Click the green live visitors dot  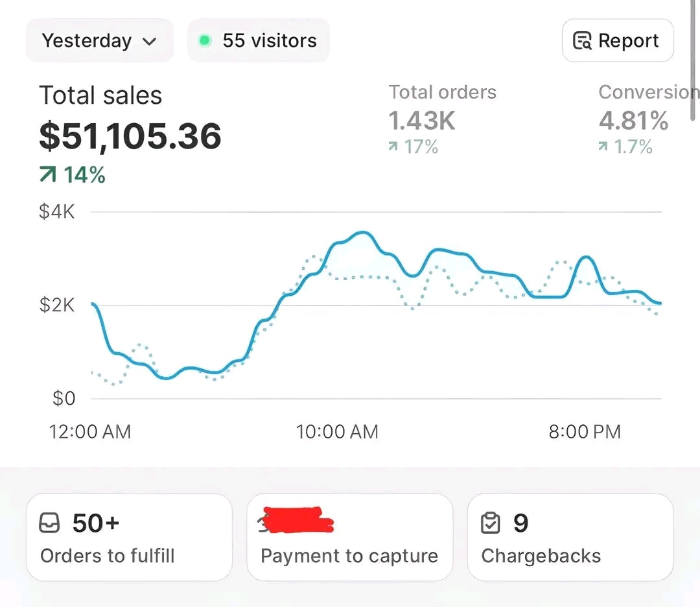pos(205,41)
